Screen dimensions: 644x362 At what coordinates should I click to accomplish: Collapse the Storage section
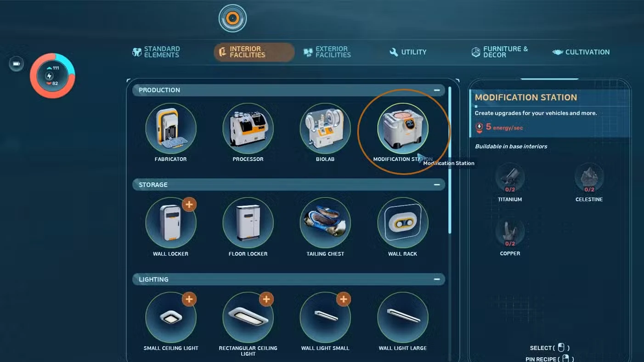click(x=437, y=185)
